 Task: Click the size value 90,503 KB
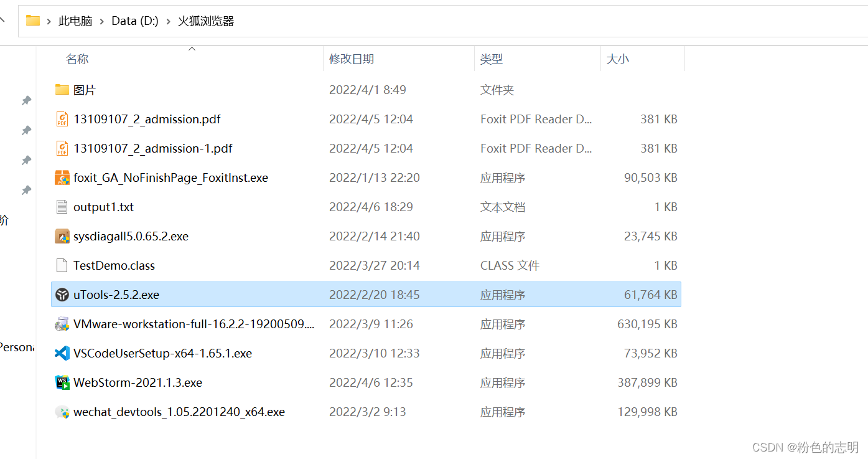651,177
